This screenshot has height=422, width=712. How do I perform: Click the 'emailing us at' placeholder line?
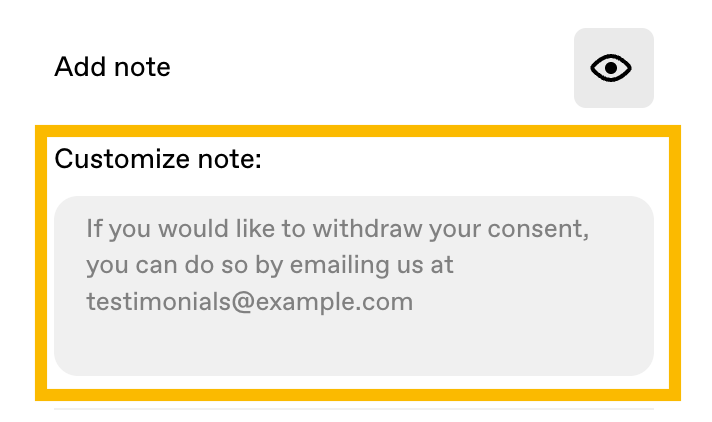270,265
